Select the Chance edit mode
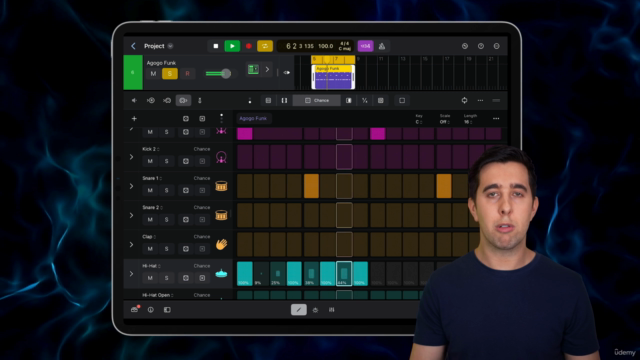The width and height of the screenshot is (640, 360). click(317, 100)
